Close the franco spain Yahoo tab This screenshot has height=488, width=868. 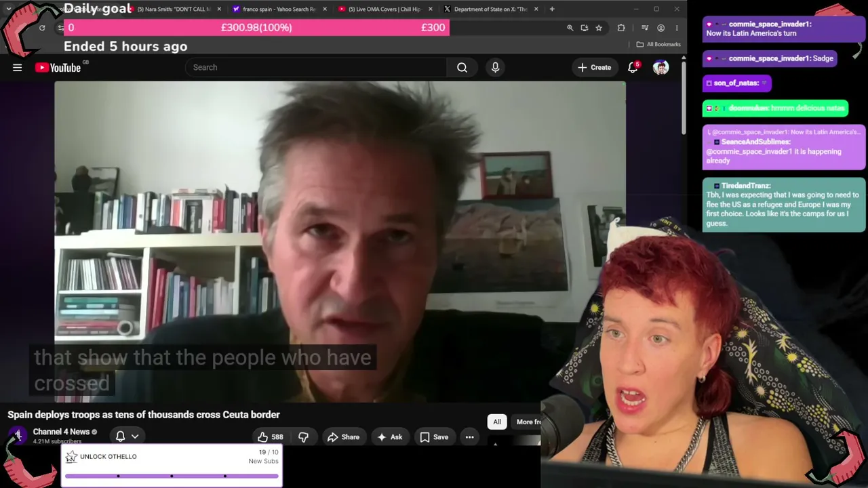[x=325, y=9]
